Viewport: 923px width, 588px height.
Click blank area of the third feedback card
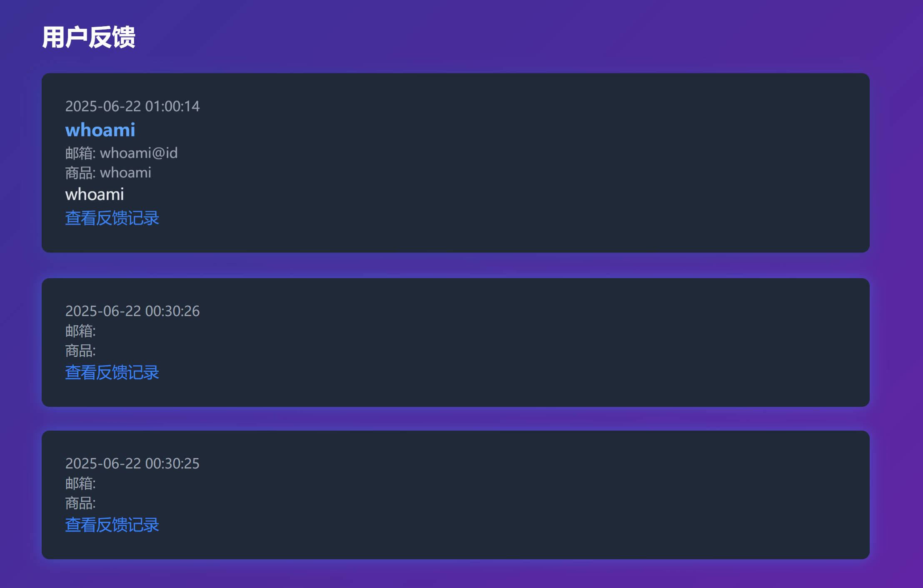tap(541, 495)
